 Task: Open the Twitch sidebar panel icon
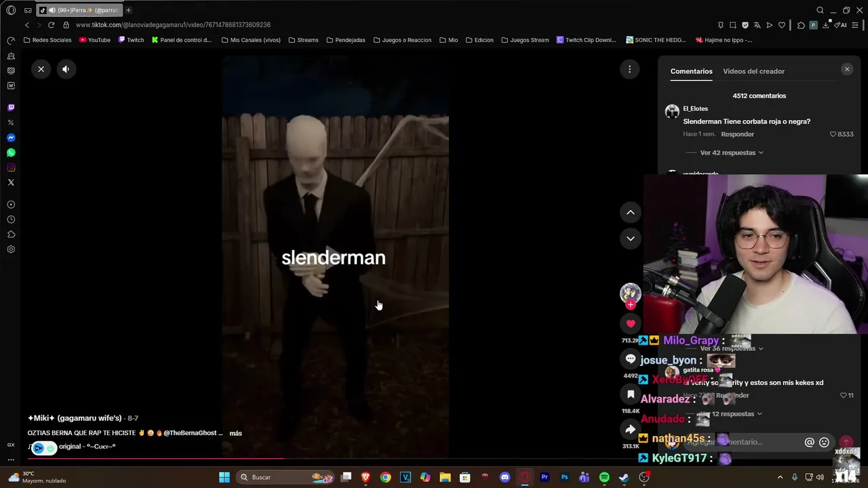(11, 108)
